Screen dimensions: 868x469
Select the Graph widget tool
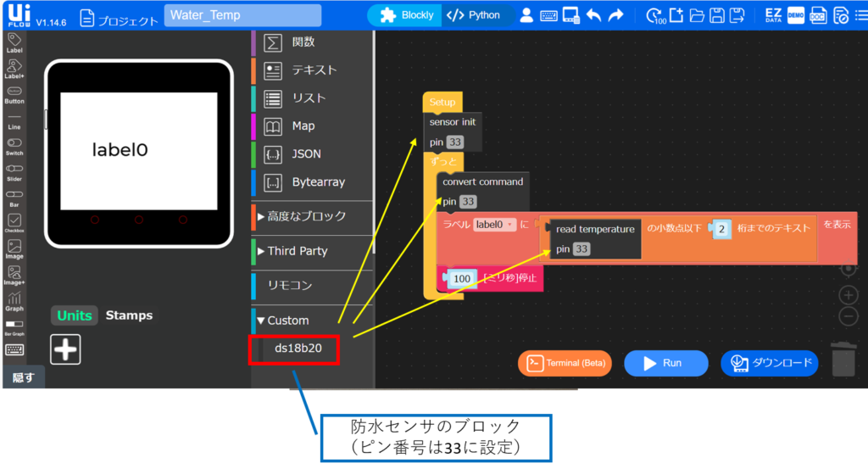(x=14, y=301)
